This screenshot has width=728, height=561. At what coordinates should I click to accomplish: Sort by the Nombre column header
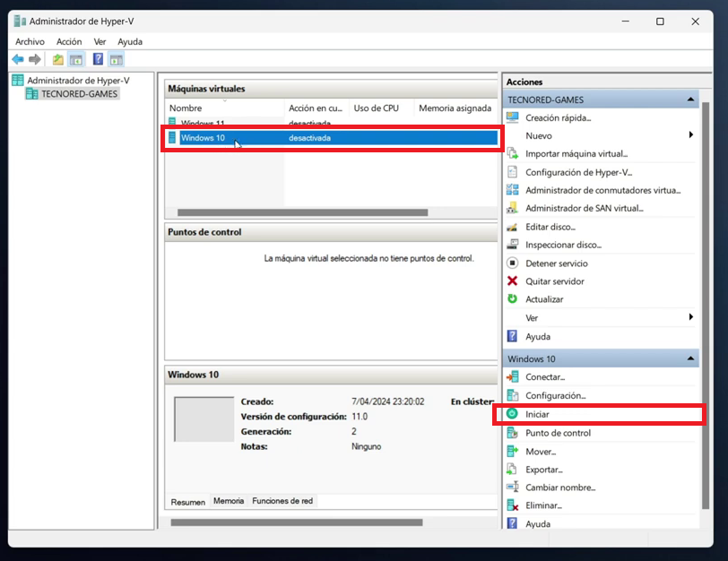[225, 108]
